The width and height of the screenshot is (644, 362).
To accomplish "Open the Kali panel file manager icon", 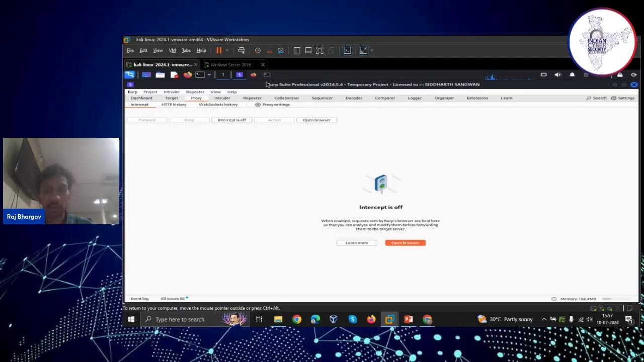I will click(x=160, y=74).
